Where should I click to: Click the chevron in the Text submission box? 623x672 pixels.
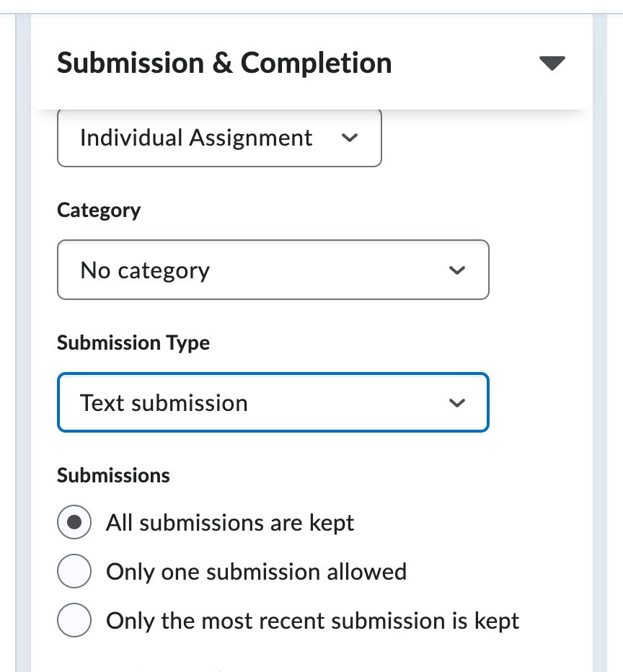(x=456, y=403)
